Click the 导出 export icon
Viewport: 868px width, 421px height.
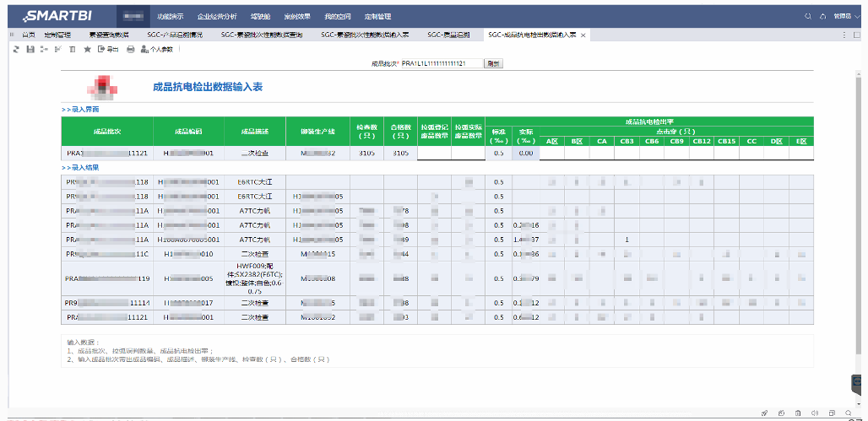coord(108,49)
